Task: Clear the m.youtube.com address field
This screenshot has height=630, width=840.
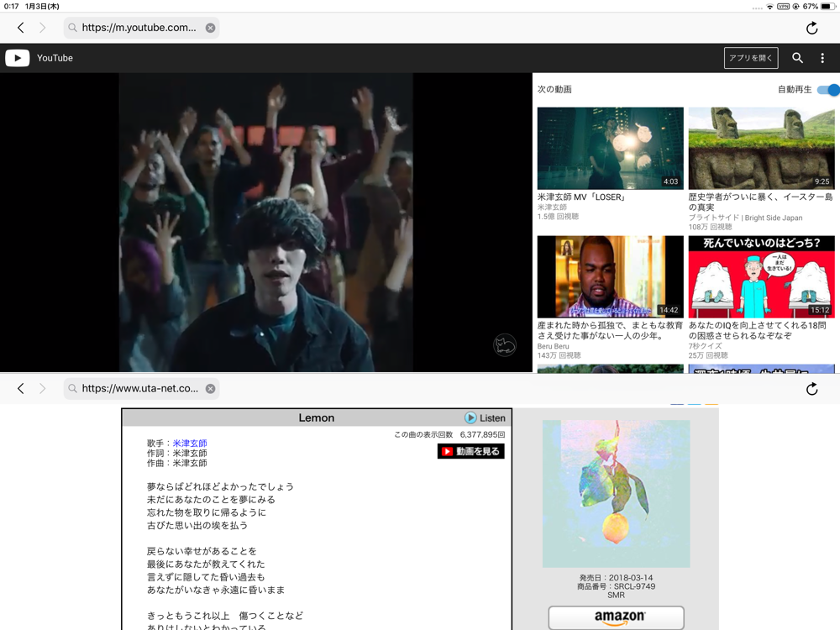Action: [x=211, y=28]
